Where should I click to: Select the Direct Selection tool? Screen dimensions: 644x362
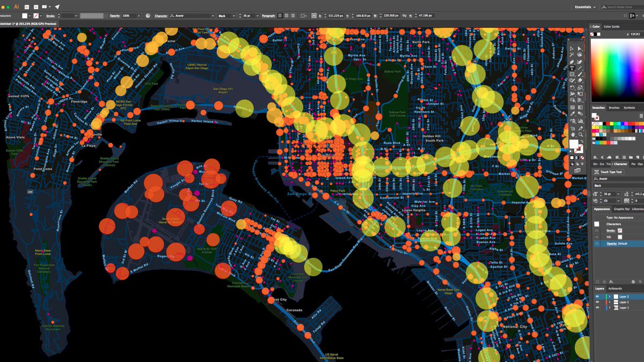pos(580,48)
